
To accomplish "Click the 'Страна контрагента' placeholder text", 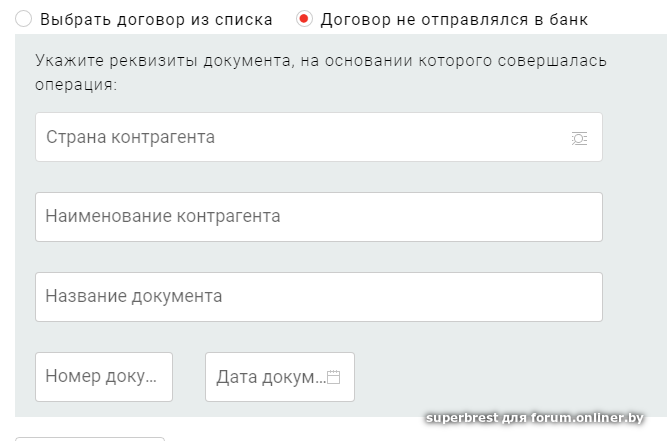I will click(x=130, y=137).
